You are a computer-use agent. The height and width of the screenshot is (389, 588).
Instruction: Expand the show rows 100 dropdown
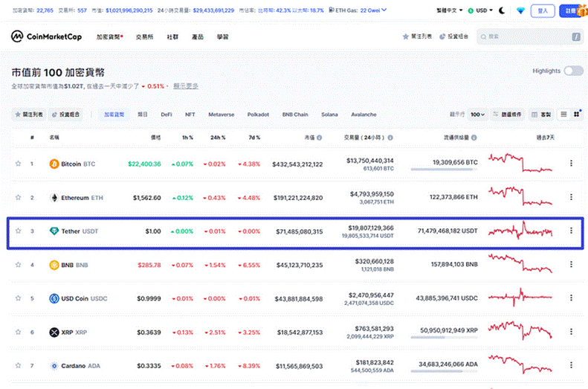(477, 115)
